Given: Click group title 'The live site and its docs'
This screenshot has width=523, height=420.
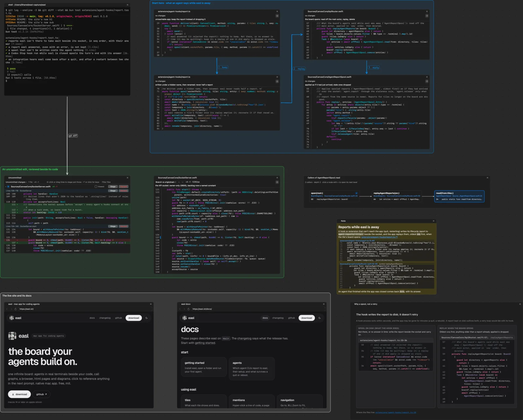Looking at the screenshot, I should 17,295.
